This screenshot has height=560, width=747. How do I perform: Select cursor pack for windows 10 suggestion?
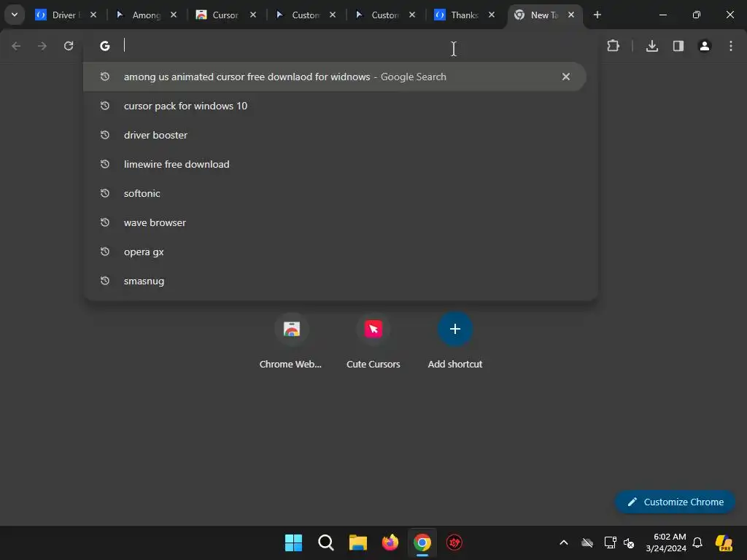341,106
